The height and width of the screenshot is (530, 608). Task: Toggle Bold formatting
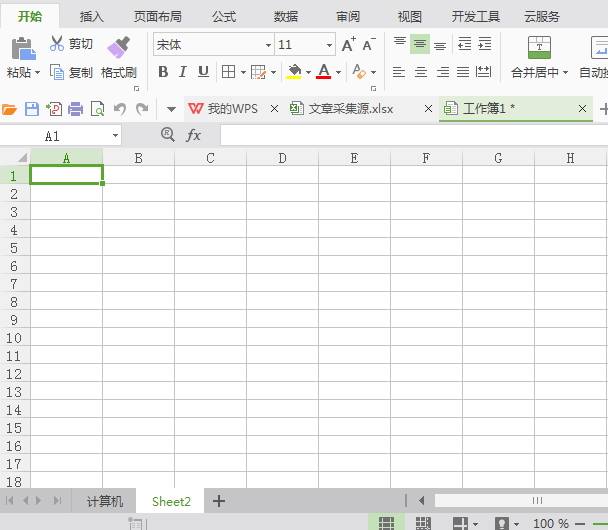163,72
